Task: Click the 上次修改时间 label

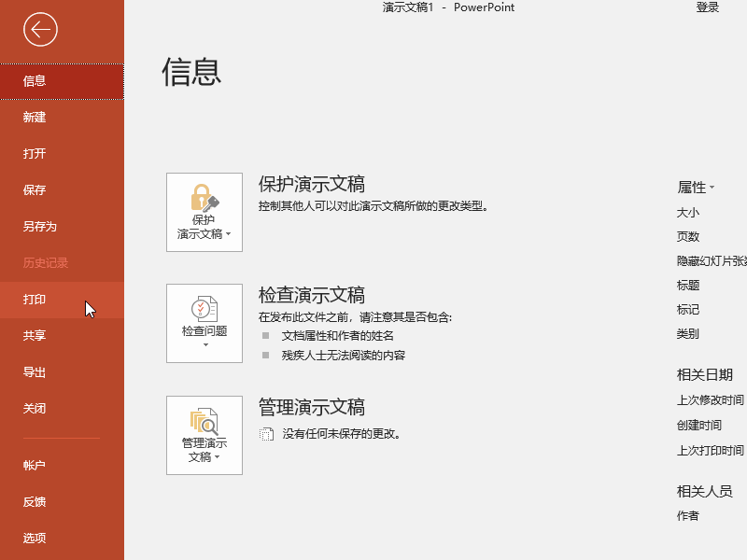Action: tap(711, 400)
